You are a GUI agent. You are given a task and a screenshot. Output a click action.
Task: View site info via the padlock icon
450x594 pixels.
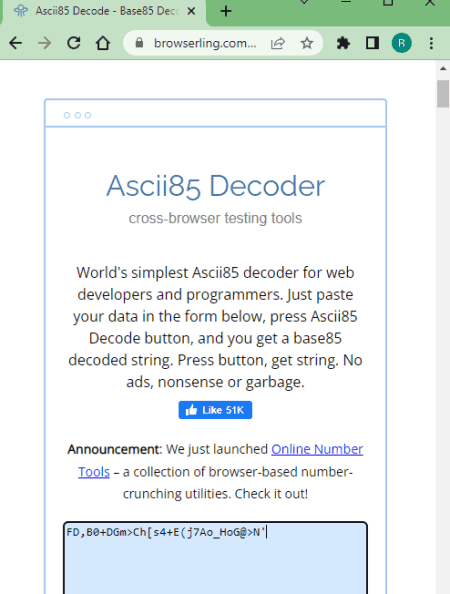click(x=139, y=43)
